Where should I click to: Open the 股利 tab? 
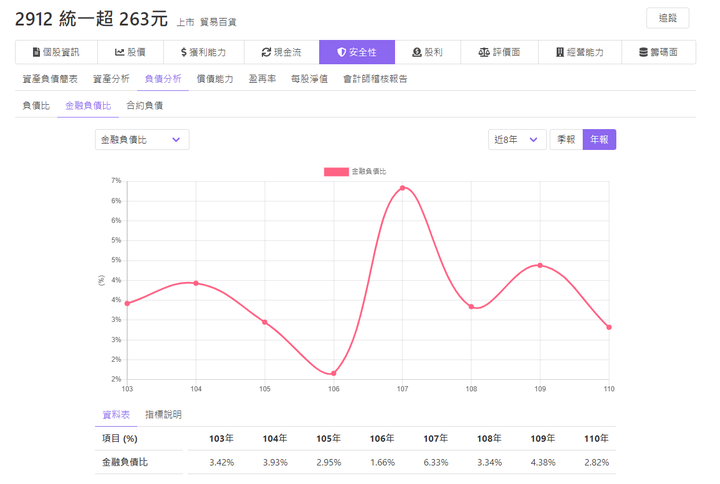coord(428,52)
